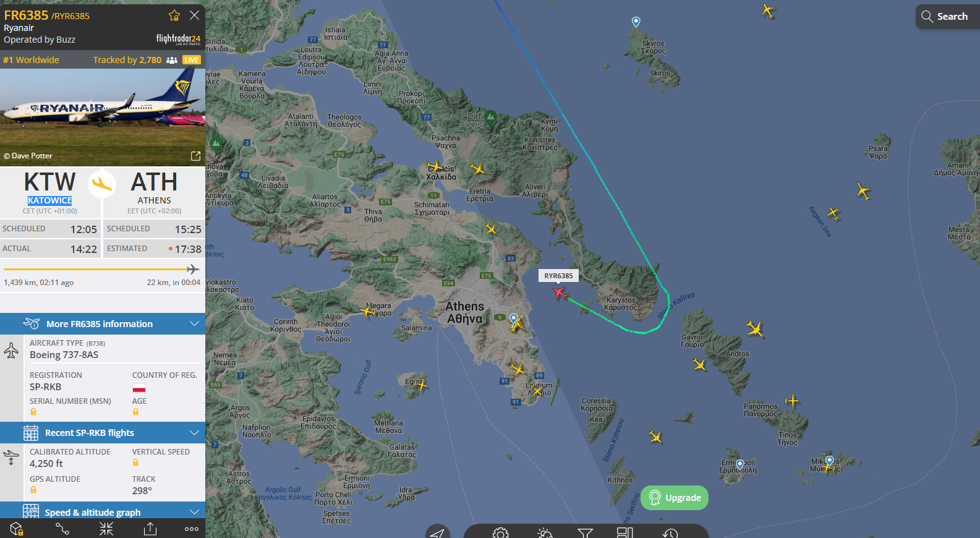This screenshot has width=980, height=538.
Task: Open the playback history clock icon
Action: pos(670,533)
